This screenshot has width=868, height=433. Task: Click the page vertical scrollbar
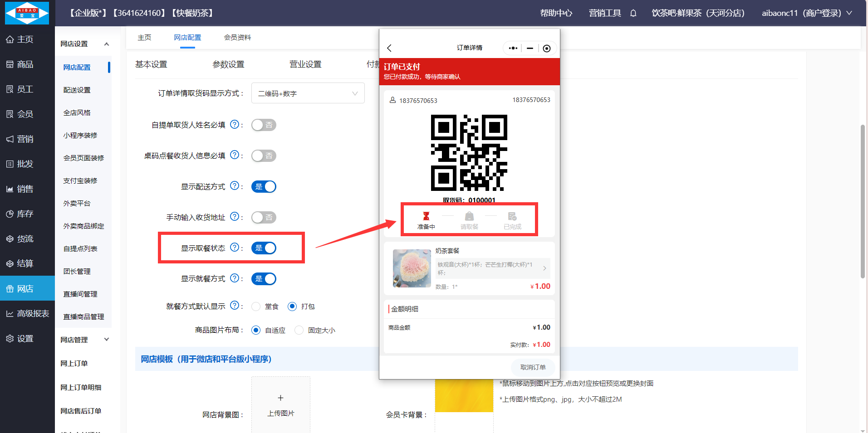coord(863,201)
